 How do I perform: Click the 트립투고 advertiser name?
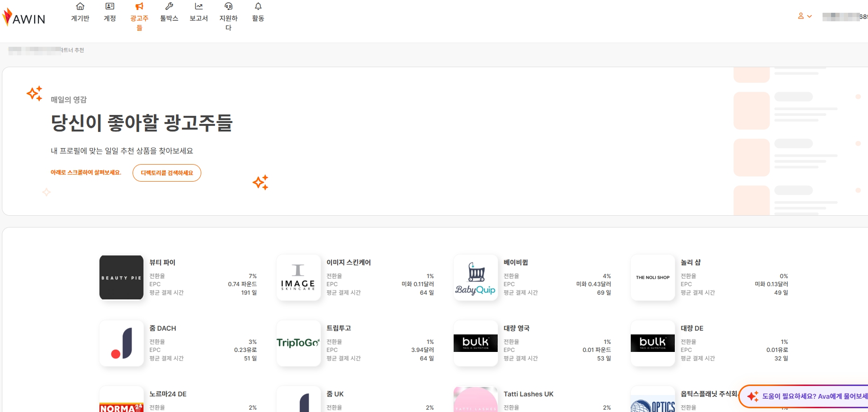(339, 328)
